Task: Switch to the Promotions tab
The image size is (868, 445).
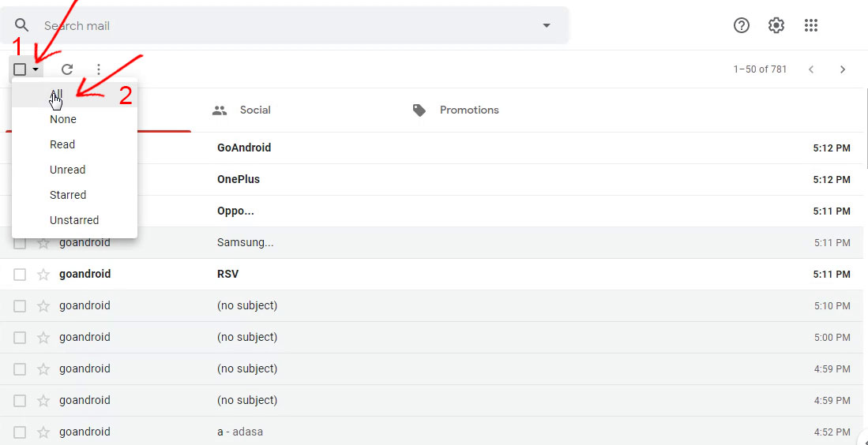Action: point(468,110)
